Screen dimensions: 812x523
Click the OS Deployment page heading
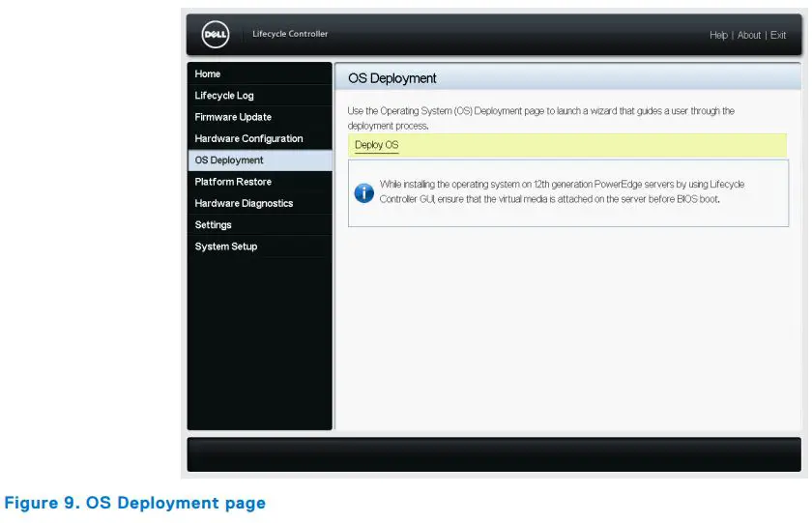tap(392, 78)
